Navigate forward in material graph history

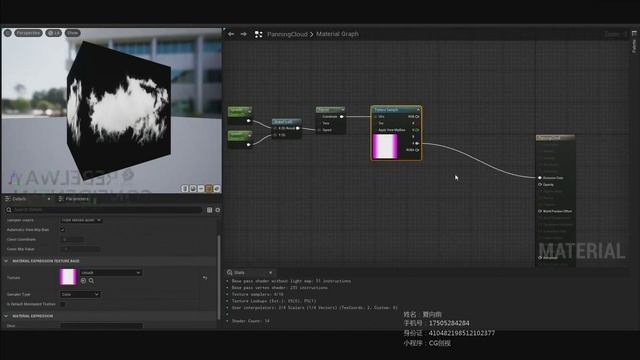point(244,34)
